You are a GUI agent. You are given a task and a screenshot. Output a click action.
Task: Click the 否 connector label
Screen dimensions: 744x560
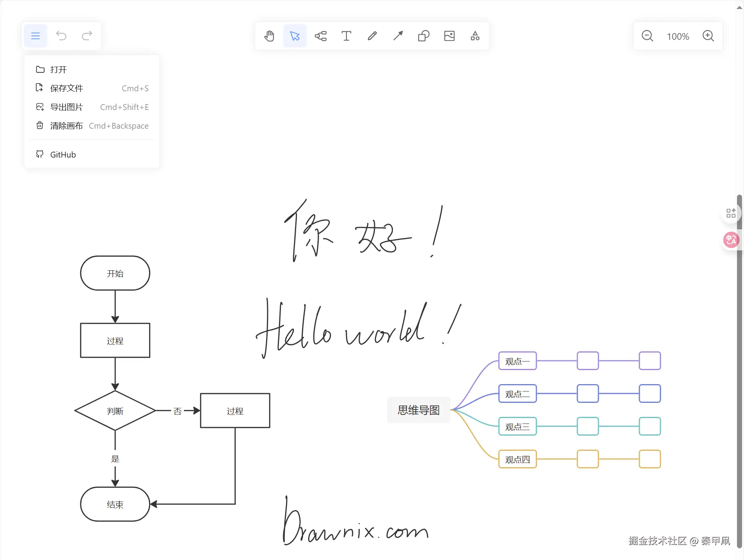[178, 411]
